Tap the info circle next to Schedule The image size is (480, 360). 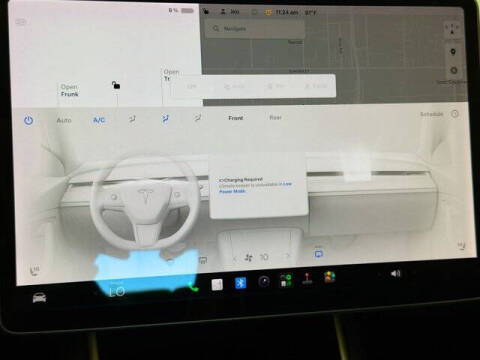(455, 114)
